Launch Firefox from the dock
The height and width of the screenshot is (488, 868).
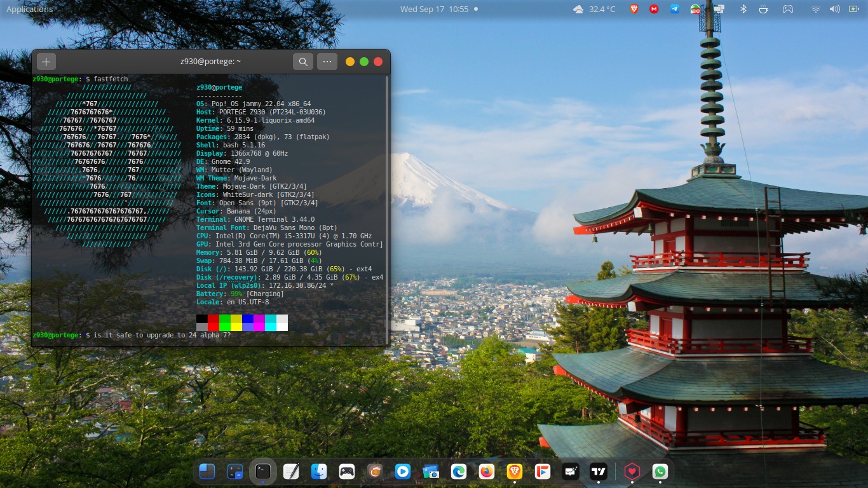click(x=486, y=471)
